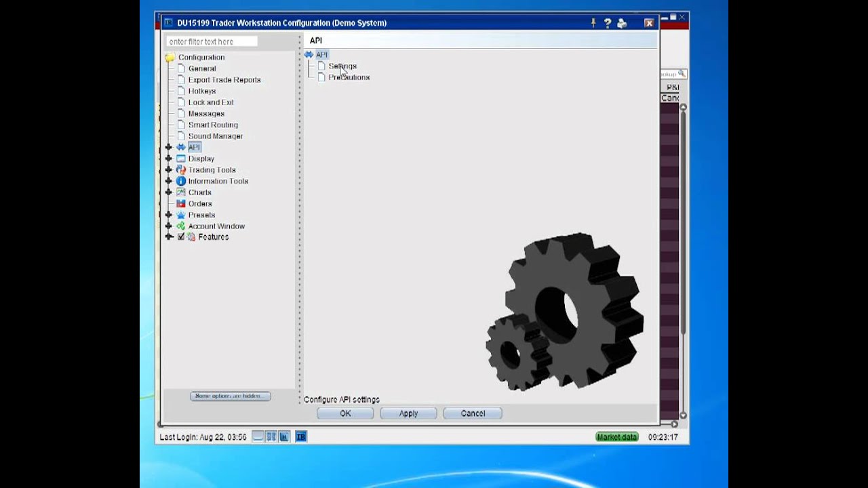Select Export Trade Reports
Image resolution: width=868 pixels, height=488 pixels.
click(x=224, y=80)
